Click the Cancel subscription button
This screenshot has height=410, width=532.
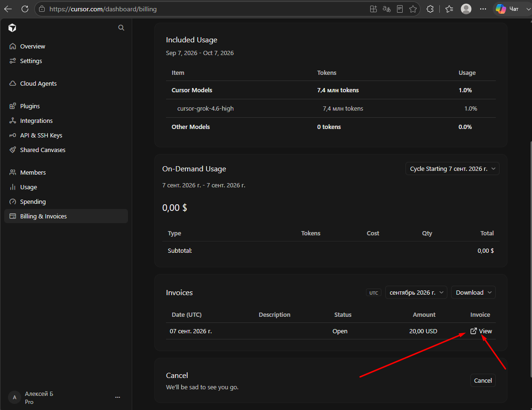[483, 380]
